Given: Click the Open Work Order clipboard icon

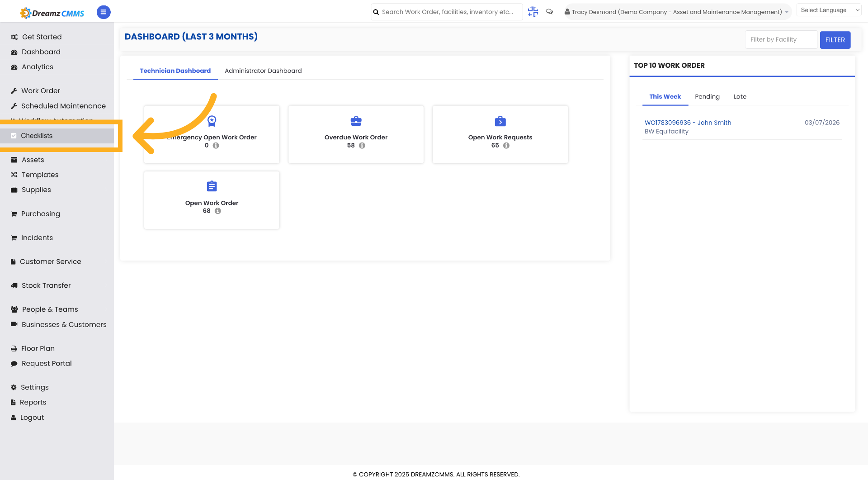Looking at the screenshot, I should (x=212, y=186).
